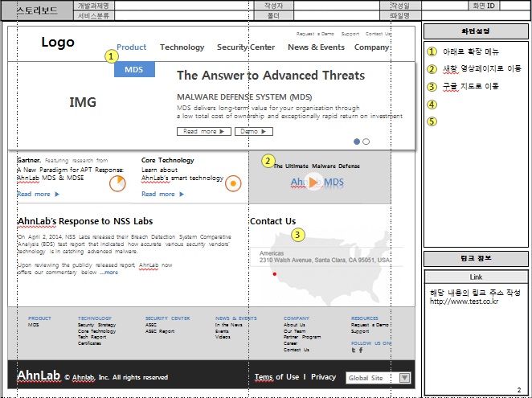Viewport: 532px width, 398px height.
Task: Click Videos in the footer
Action: click(x=223, y=337)
